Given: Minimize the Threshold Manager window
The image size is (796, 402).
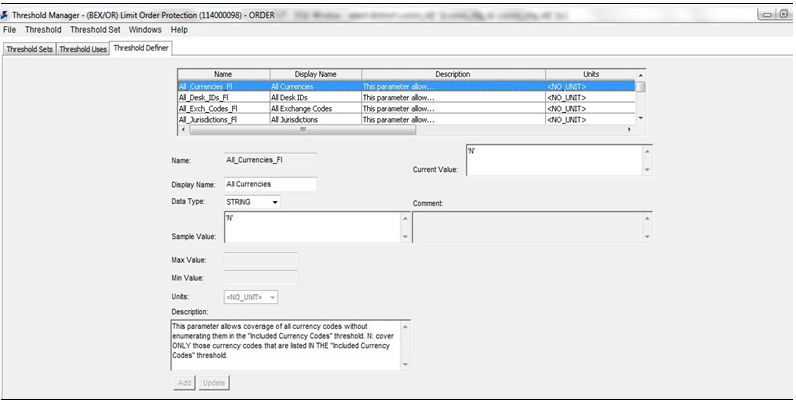Looking at the screenshot, I should coord(767,15).
